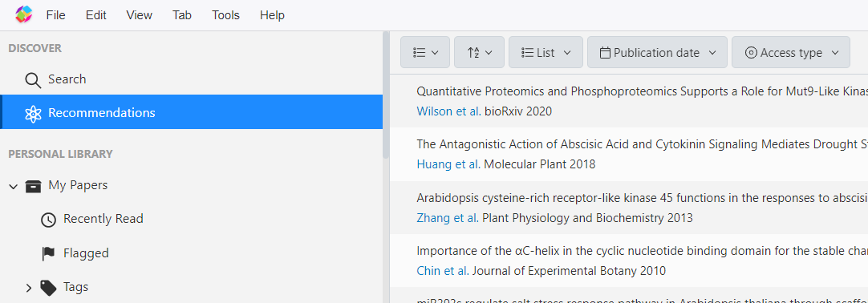Collapse the My Papers tree

14,186
